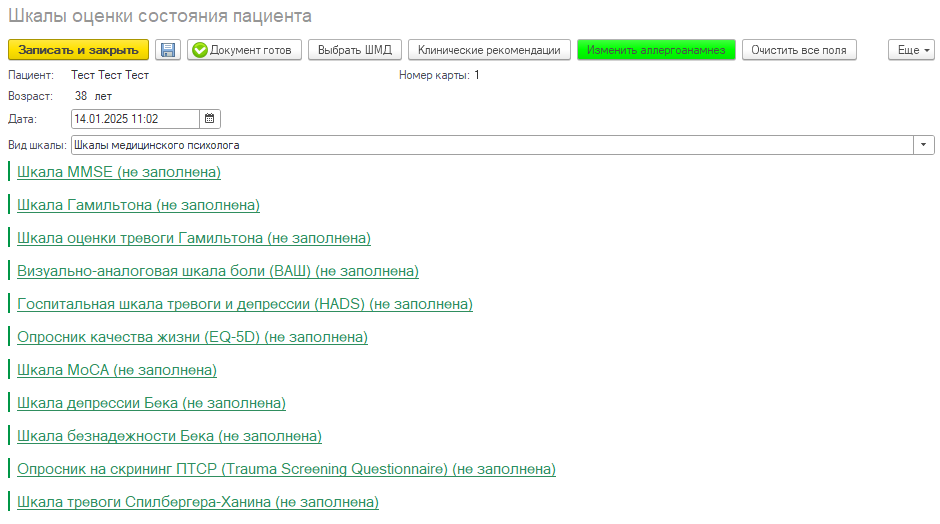
Task: Open the Еще dropdown menu
Action: [911, 50]
